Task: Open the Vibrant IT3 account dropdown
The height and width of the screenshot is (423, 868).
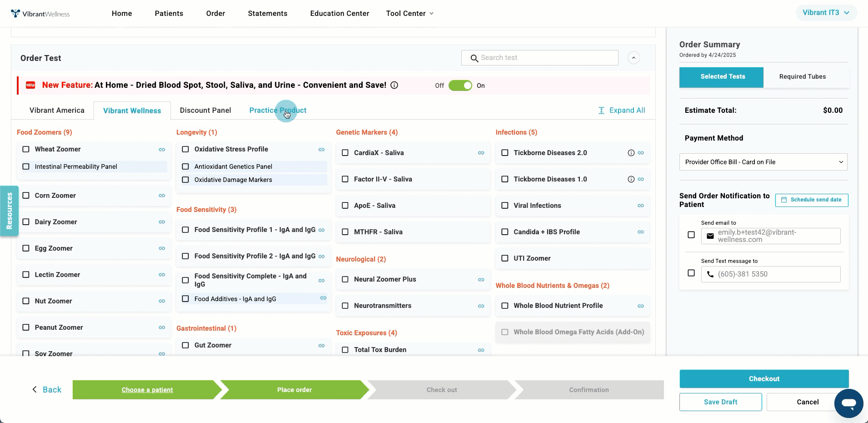Action: click(x=826, y=13)
